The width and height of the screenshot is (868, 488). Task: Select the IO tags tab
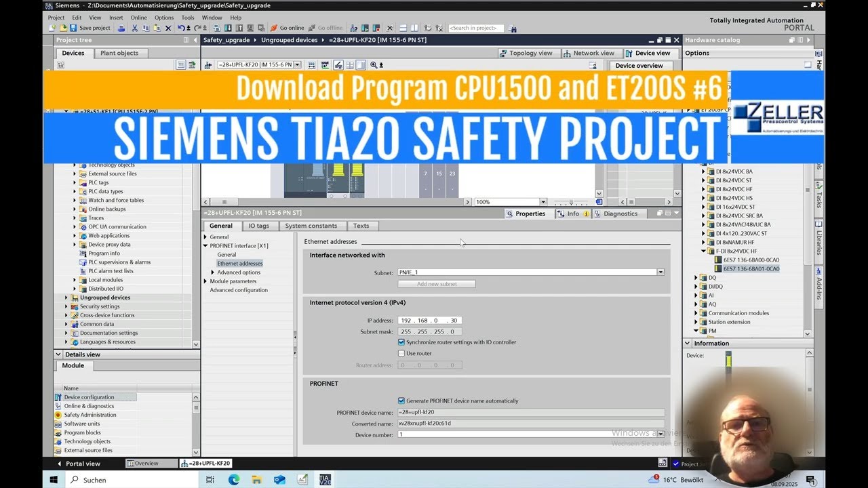tap(258, 226)
